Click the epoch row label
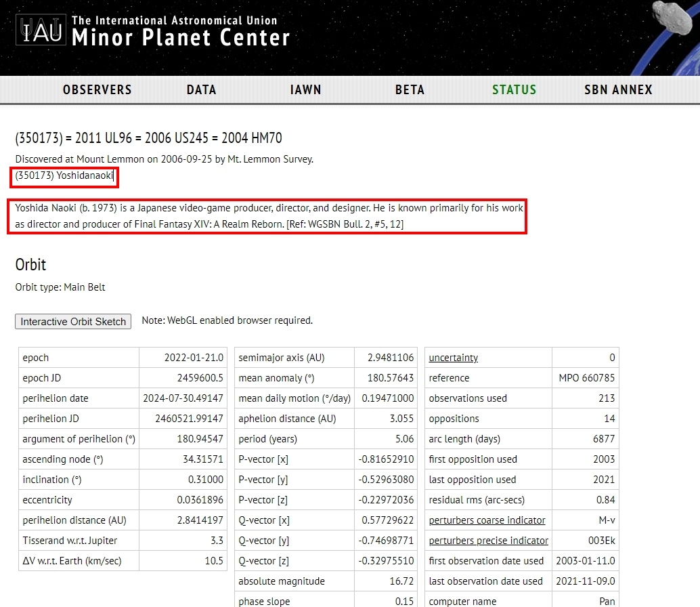 pos(36,358)
